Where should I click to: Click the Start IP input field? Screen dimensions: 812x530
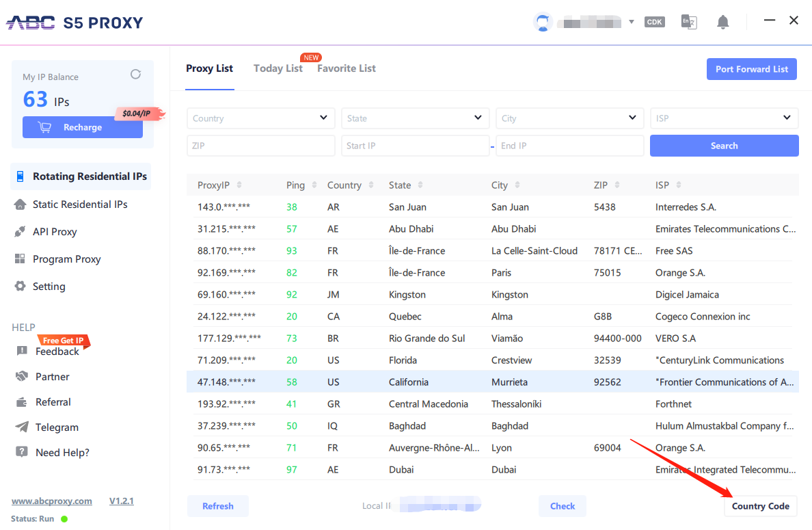(x=416, y=146)
